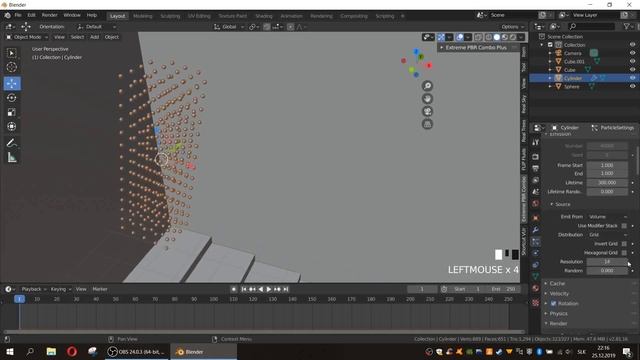Select solid viewport shading mode
This screenshot has width=640, height=360.
(x=497, y=37)
